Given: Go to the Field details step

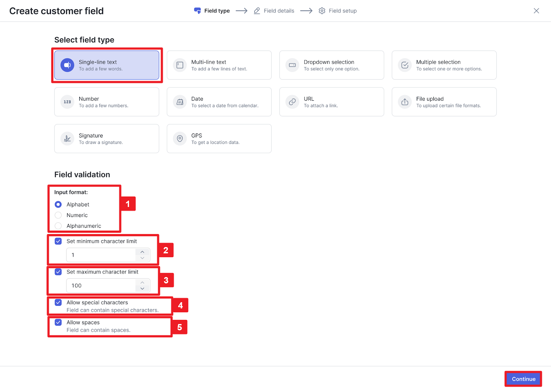Looking at the screenshot, I should [274, 11].
